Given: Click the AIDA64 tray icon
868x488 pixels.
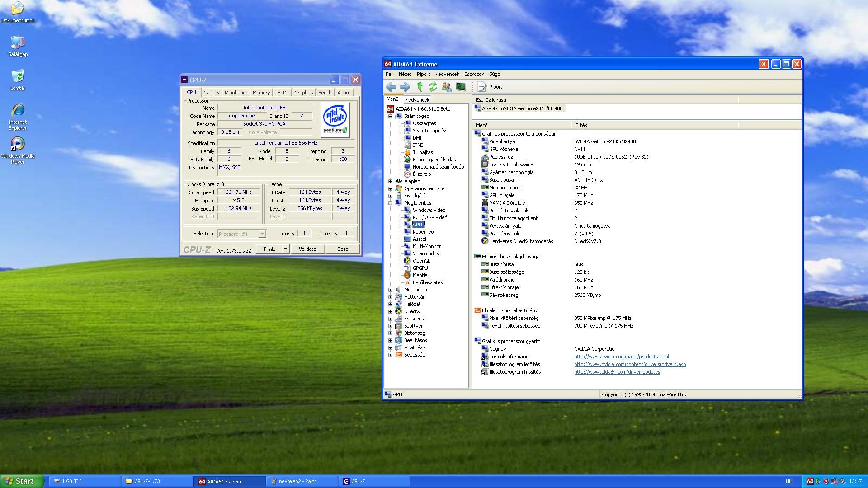Looking at the screenshot, I should point(810,481).
